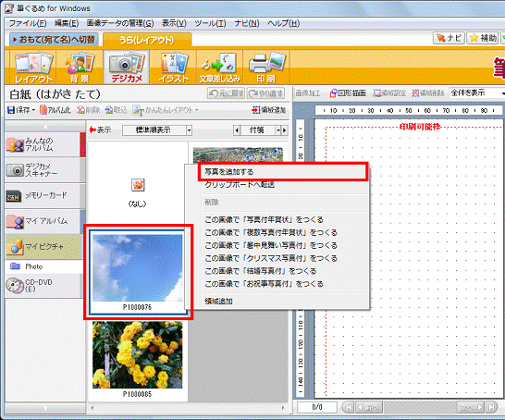The image size is (505, 420).
Task: Select マイアルバム in sidebar
Action: (43, 221)
